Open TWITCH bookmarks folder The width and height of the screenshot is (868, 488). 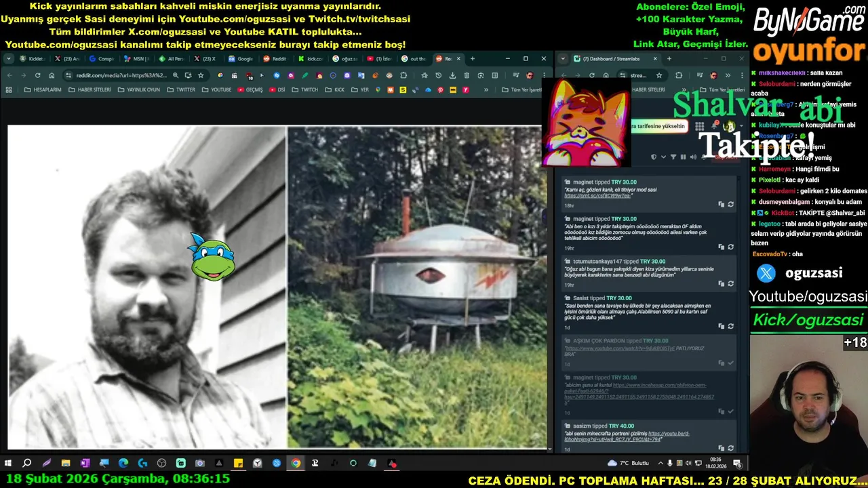(x=305, y=89)
